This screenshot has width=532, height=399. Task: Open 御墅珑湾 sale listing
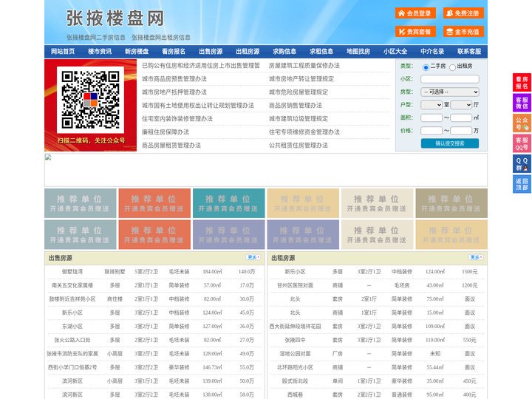point(72,272)
